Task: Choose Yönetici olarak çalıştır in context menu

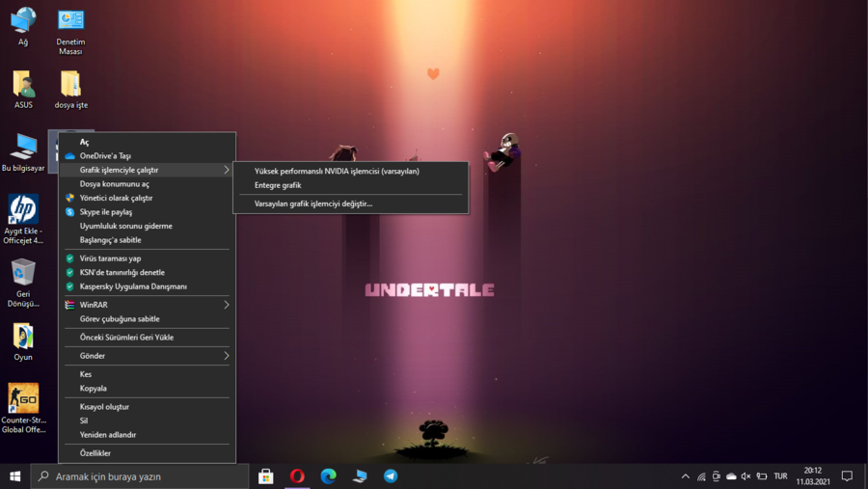Action: click(x=116, y=198)
